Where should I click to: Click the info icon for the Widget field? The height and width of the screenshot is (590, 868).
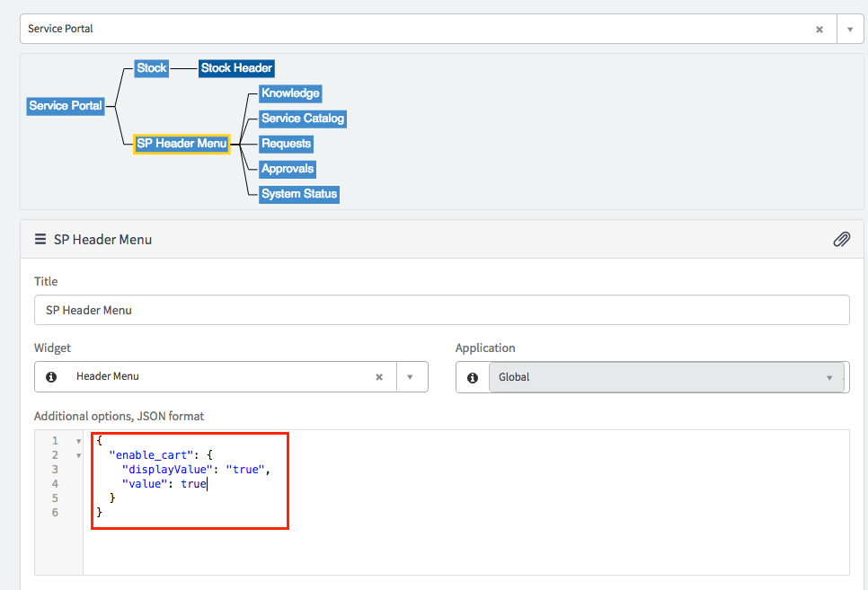(51, 377)
